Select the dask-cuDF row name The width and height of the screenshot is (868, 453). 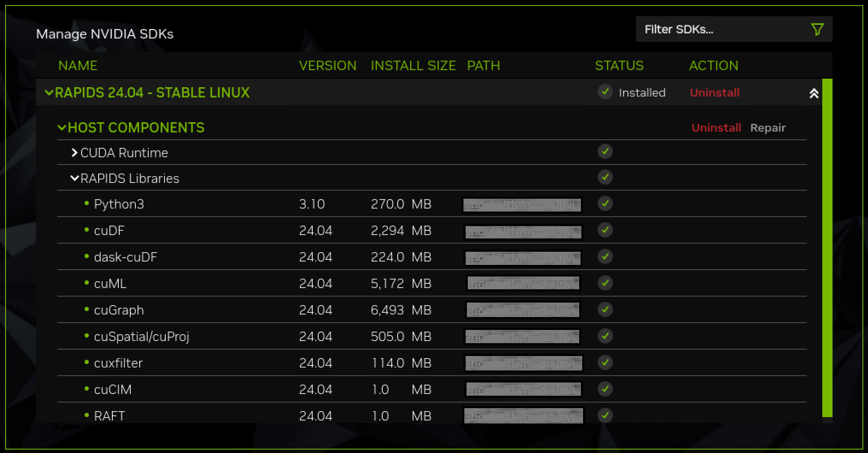point(126,257)
